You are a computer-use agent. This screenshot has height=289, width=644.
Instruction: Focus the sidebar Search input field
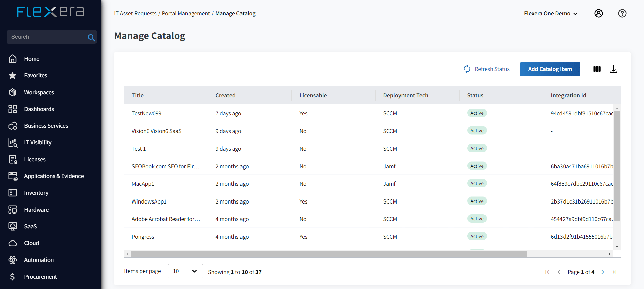[47, 37]
